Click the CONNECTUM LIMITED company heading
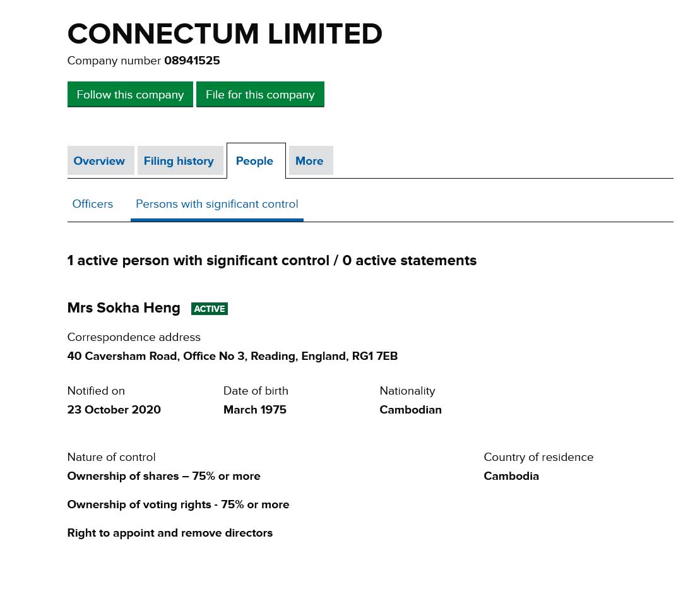Image resolution: width=700 pixels, height=596 pixels. click(x=225, y=34)
